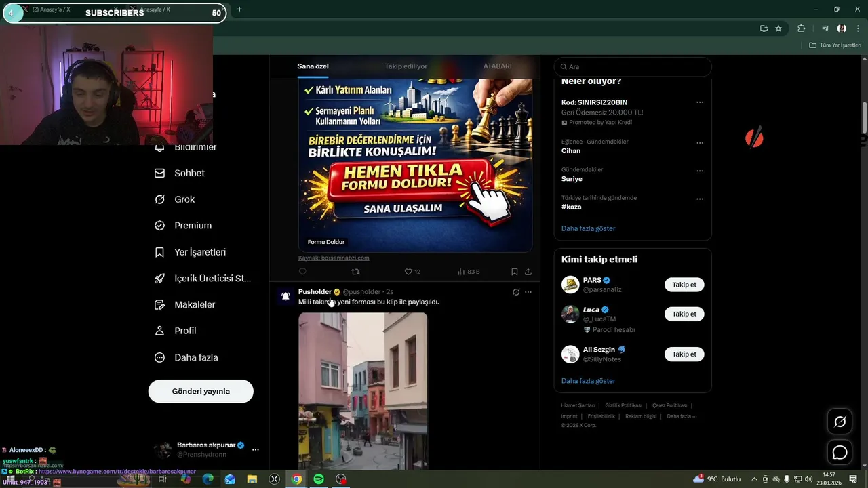Click the Grok icon on Pusholder post
868x488 pixels.
(x=516, y=292)
